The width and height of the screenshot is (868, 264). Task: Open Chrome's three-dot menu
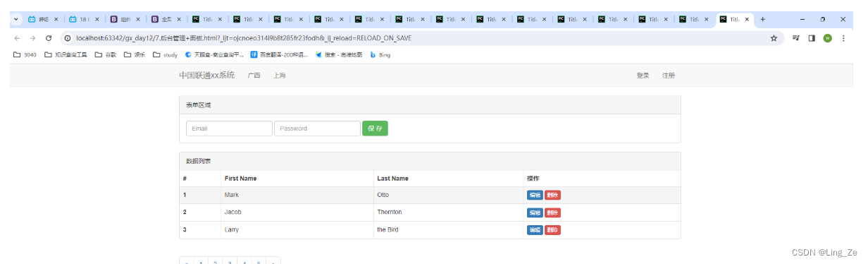tap(843, 38)
